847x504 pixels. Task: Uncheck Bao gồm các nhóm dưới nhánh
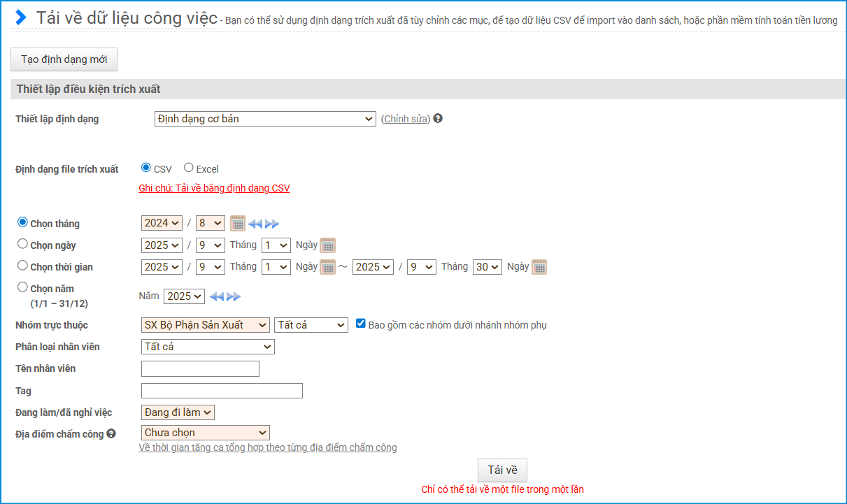click(x=361, y=324)
